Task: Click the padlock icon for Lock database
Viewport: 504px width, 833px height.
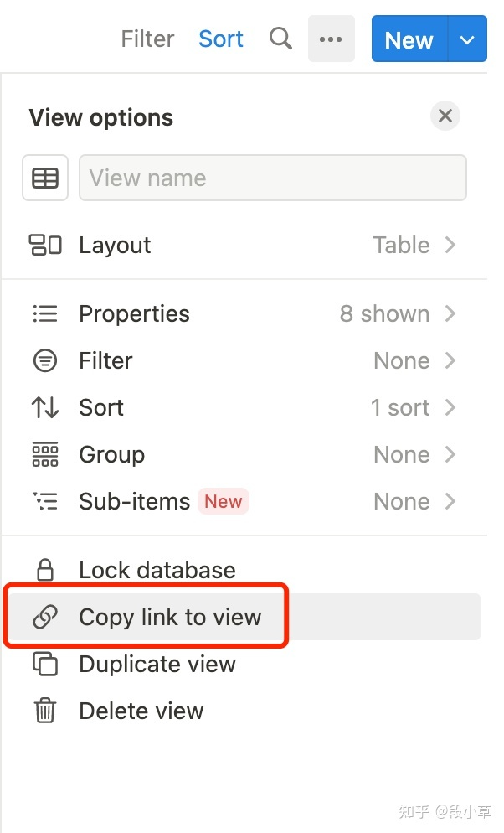Action: tap(45, 570)
